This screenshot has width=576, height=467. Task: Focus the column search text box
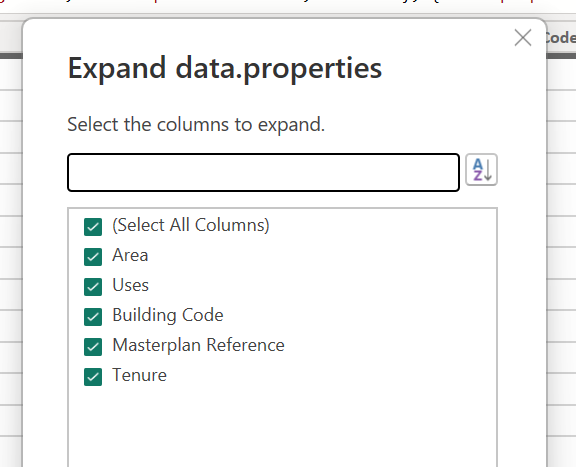click(x=263, y=172)
